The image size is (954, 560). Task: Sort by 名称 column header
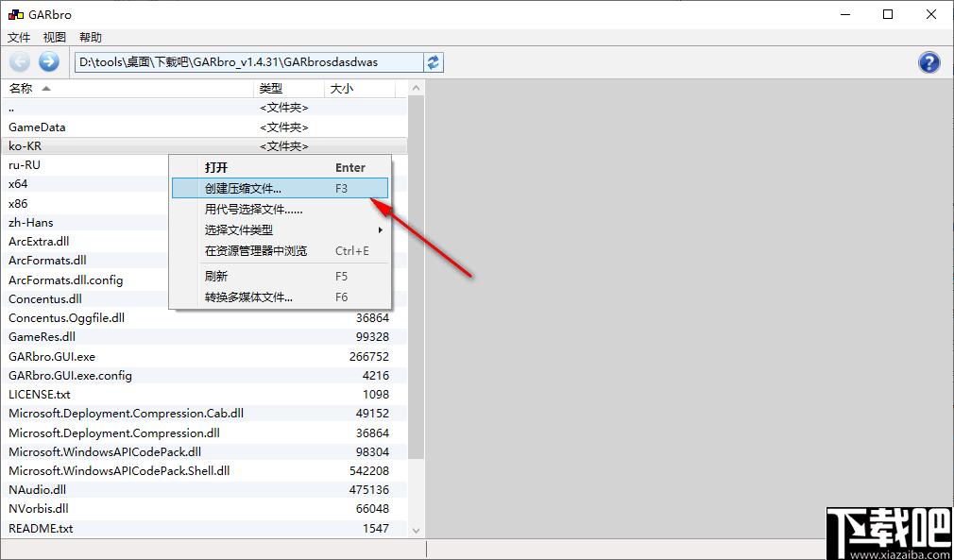click(127, 88)
